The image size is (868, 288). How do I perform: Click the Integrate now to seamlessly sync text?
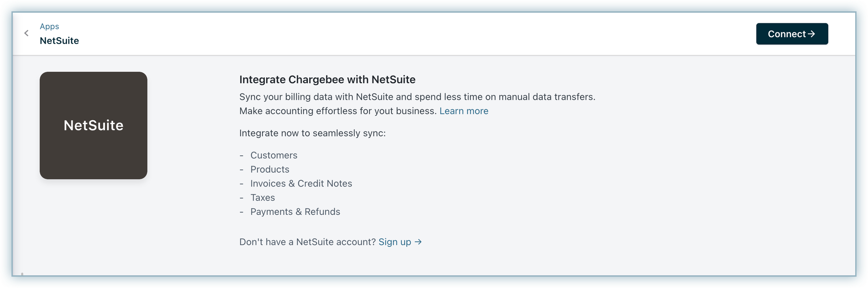(x=312, y=133)
